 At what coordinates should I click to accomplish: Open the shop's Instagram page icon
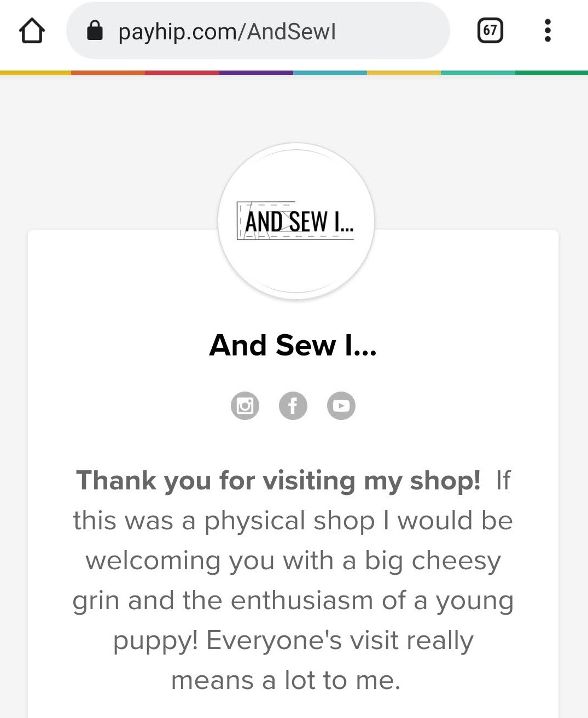pyautogui.click(x=245, y=406)
